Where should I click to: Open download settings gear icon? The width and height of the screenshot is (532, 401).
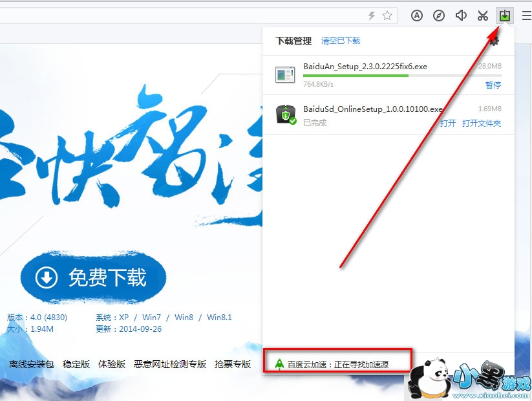495,41
